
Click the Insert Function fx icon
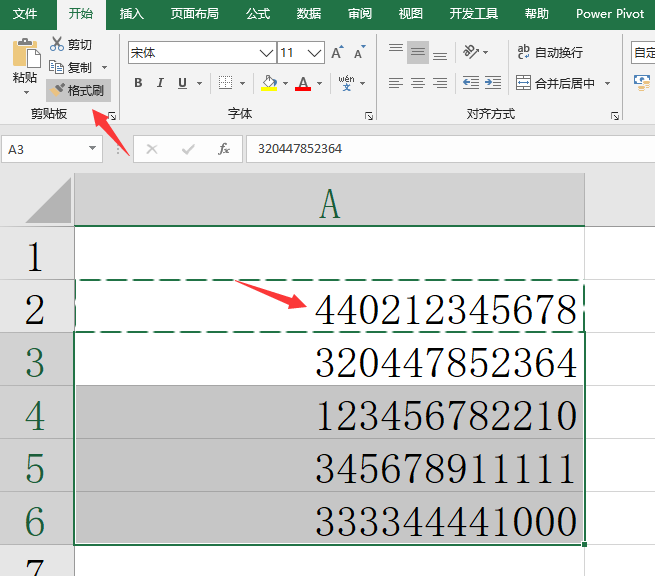click(224, 149)
